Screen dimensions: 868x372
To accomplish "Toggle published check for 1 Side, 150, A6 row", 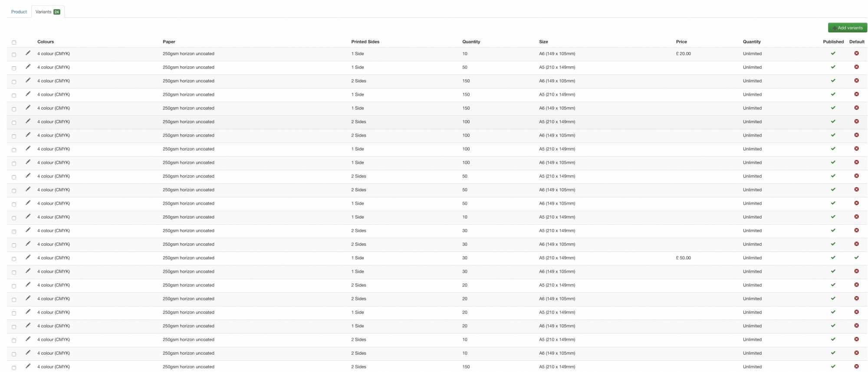I will tap(833, 108).
